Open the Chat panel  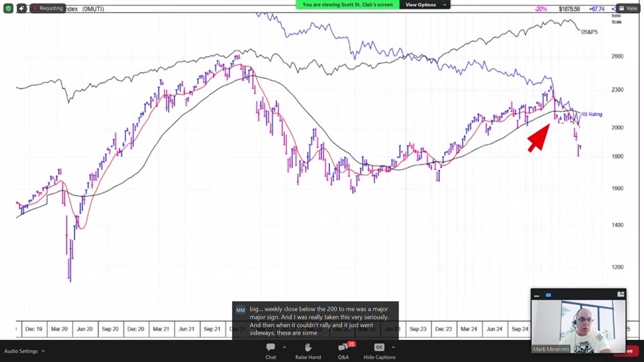coord(270,351)
